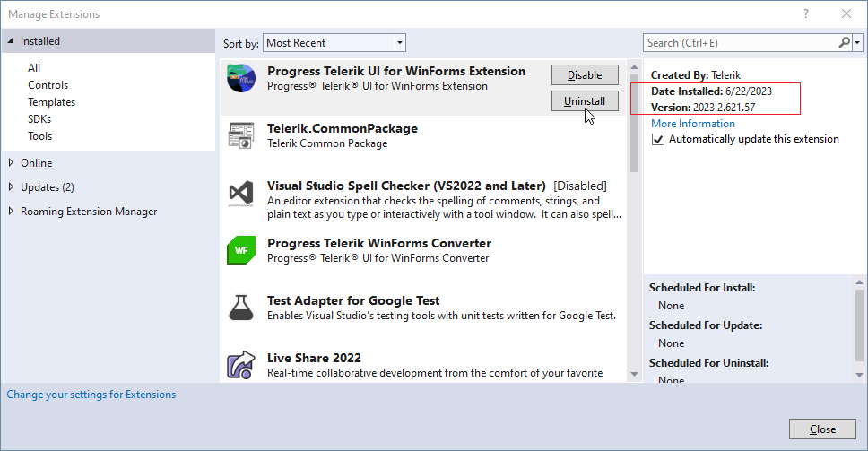Select Progress Telerik WinForms Converter title
The width and height of the screenshot is (868, 451).
click(x=379, y=244)
